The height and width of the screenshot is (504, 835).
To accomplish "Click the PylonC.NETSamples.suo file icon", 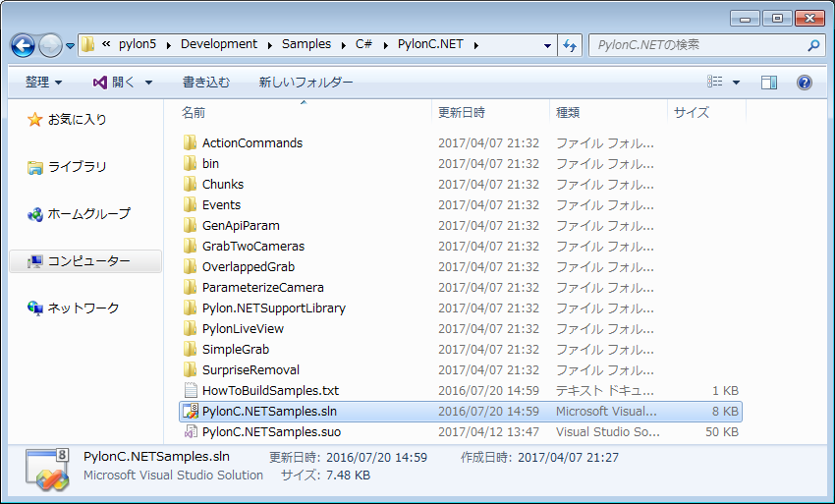I will pyautogui.click(x=191, y=431).
